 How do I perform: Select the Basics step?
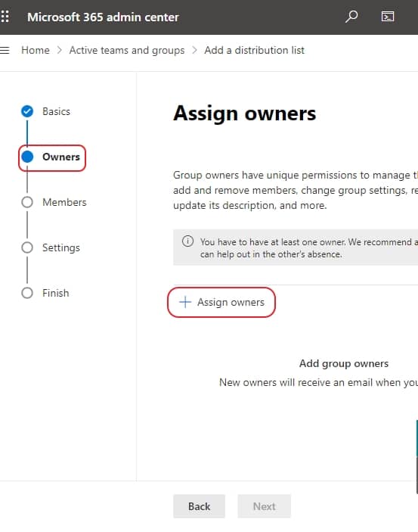click(46, 111)
